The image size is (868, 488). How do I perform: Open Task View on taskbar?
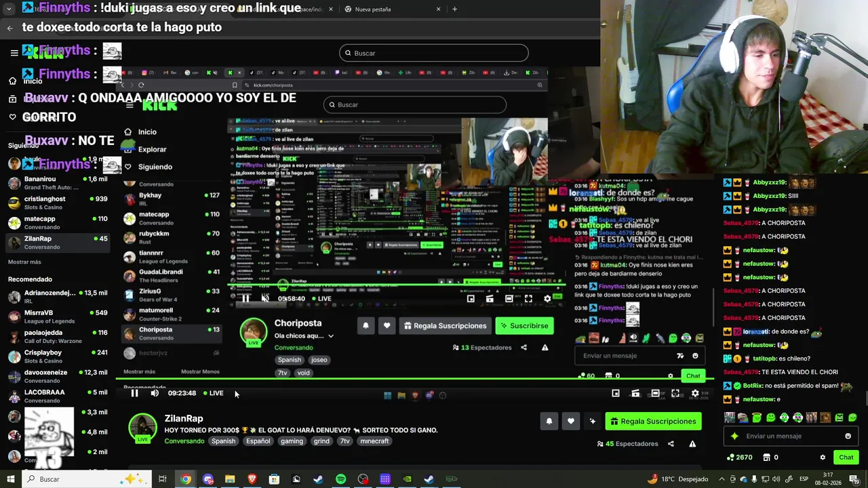pyautogui.click(x=163, y=479)
